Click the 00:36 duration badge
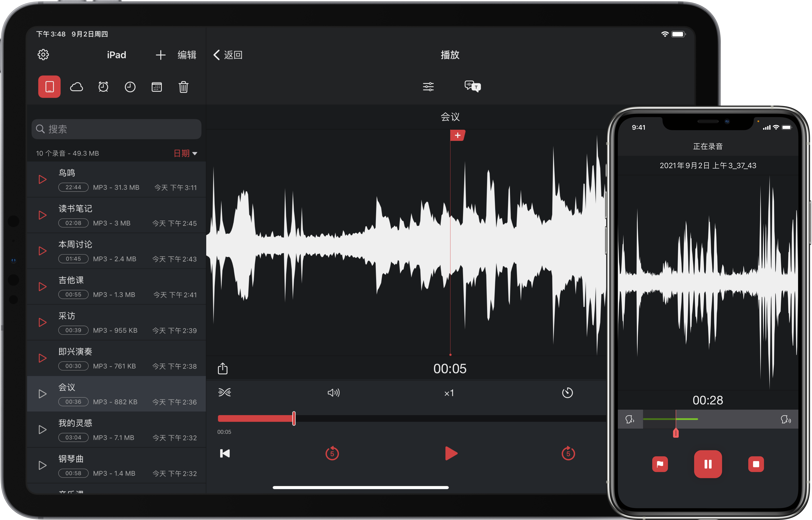 coord(73,402)
